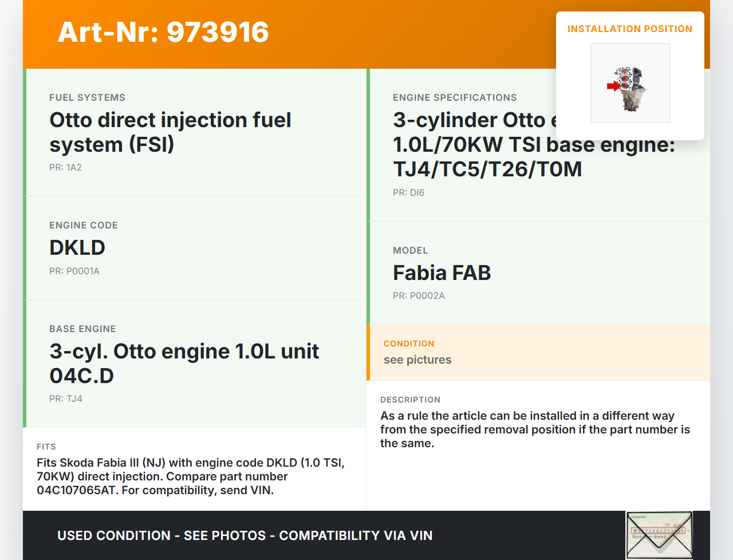Click the PR: 1A2 code
733x560 pixels.
[65, 167]
